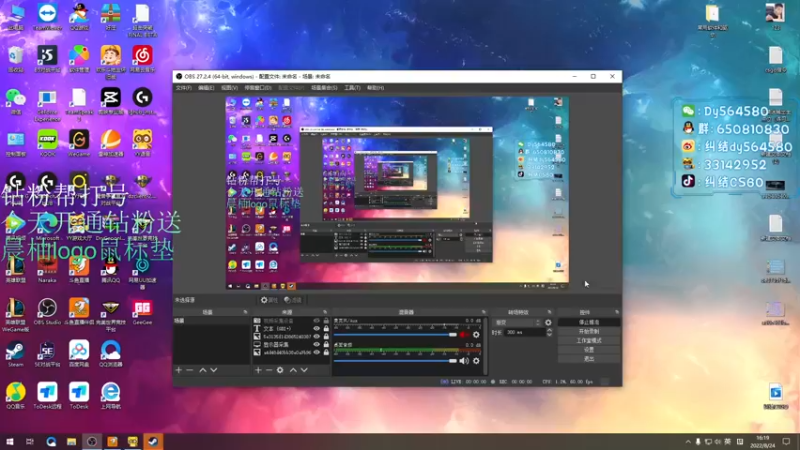Open 帮助(H) menu in OBS
The image size is (800, 450).
tap(376, 88)
